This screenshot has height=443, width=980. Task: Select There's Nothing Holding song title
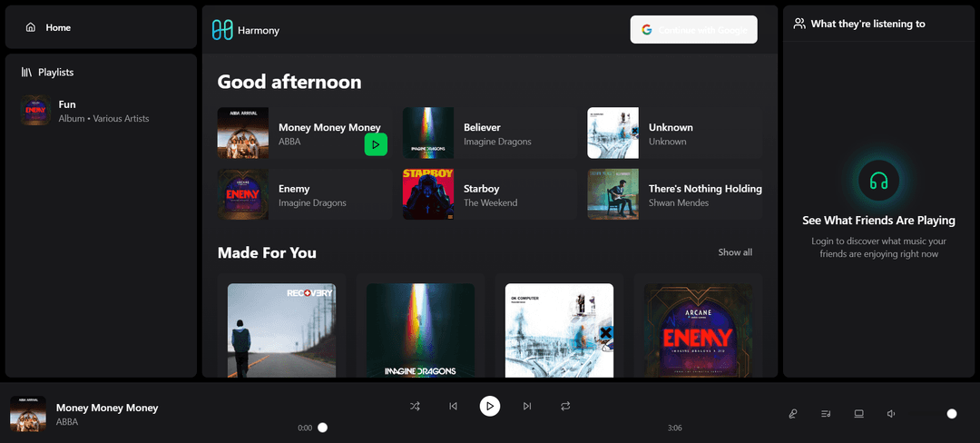pos(705,189)
